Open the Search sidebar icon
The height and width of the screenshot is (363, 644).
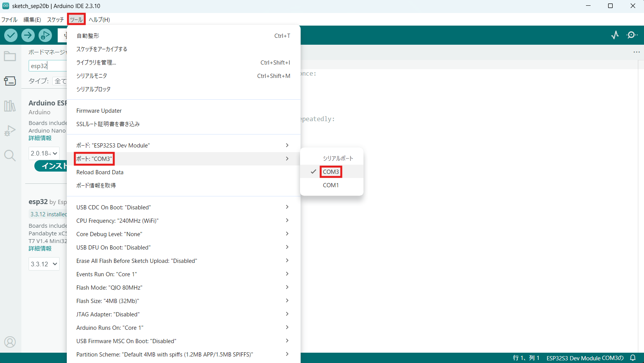(10, 156)
